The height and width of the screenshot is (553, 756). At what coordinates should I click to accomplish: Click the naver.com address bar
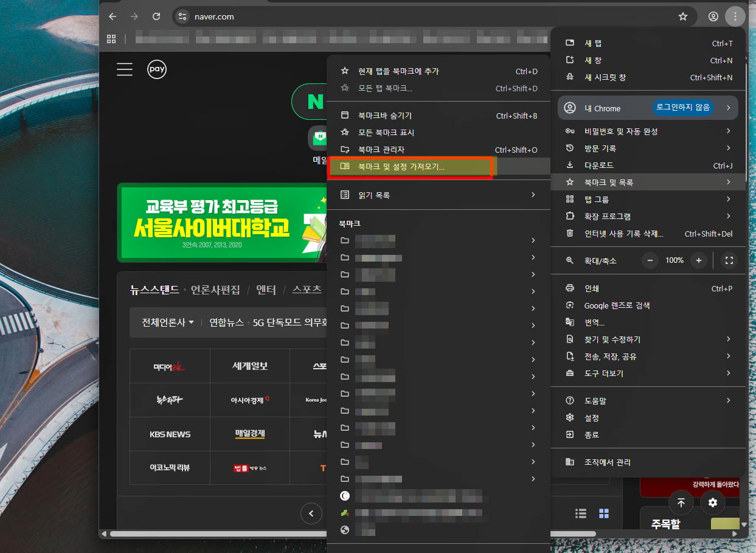tap(434, 16)
